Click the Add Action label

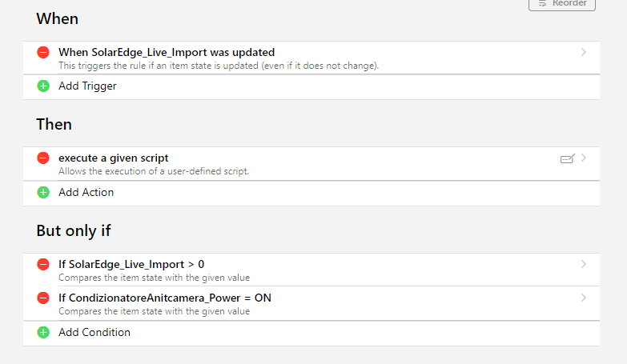tap(86, 192)
